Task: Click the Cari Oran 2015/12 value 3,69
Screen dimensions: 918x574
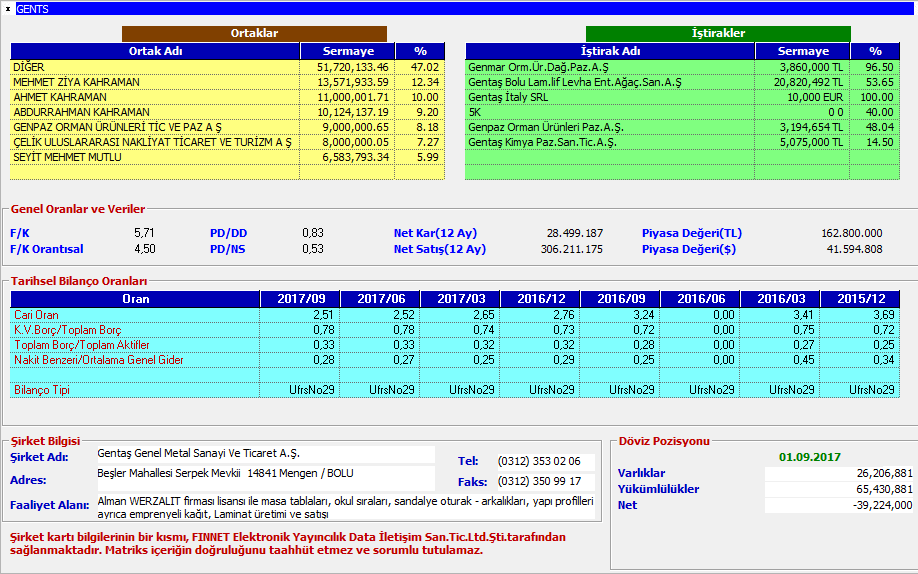Action: click(x=883, y=315)
